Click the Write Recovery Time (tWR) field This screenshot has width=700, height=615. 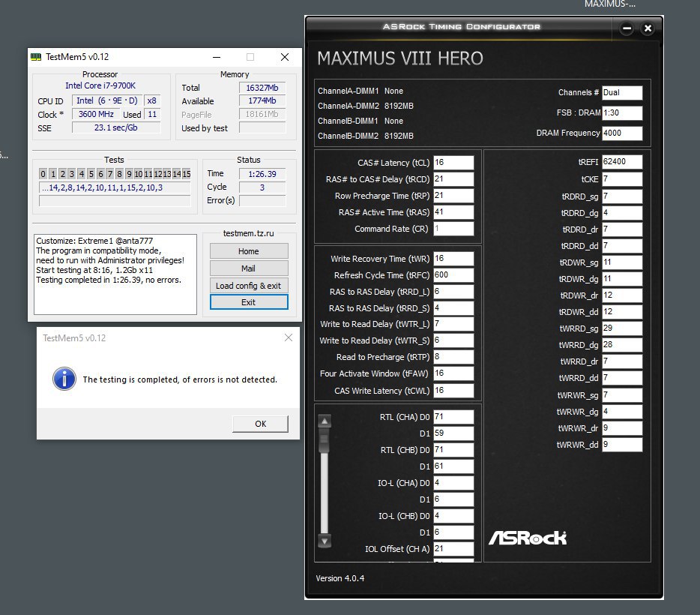[x=453, y=259]
